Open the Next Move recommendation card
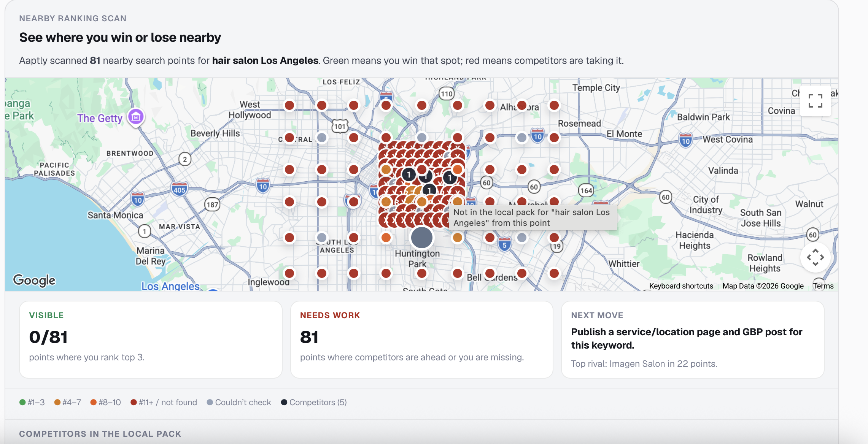This screenshot has width=868, height=444. 693,339
